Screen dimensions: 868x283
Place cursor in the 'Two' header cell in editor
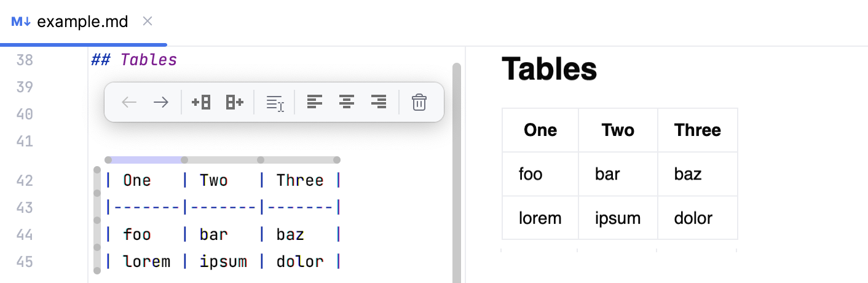[214, 180]
